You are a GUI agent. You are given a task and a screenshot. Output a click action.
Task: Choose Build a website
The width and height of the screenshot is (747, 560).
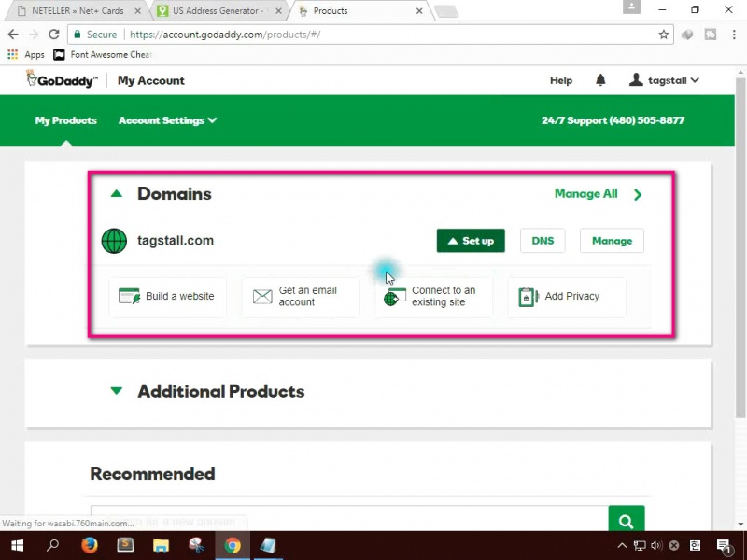[x=167, y=297]
